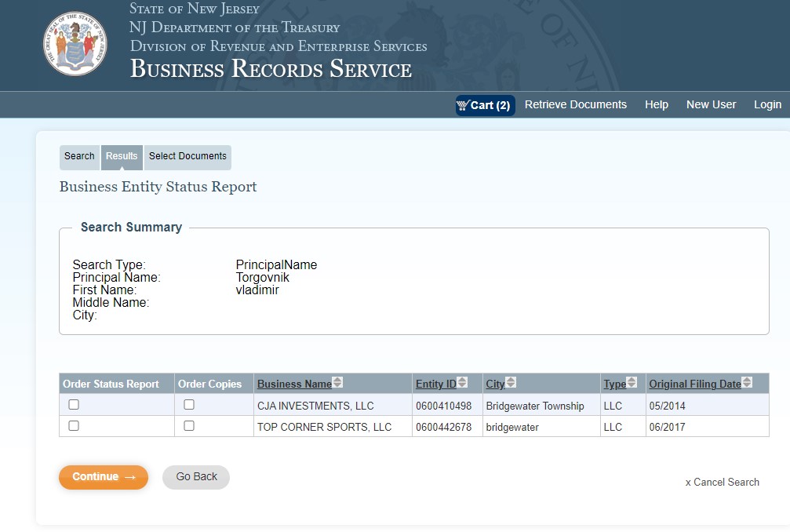This screenshot has height=532, width=790.
Task: Click the sort arrows beside Type column
Action: [632, 383]
